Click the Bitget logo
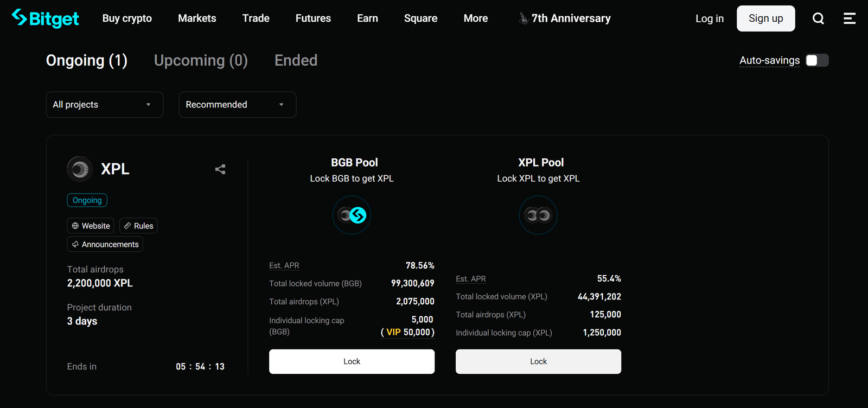The image size is (868, 408). [x=45, y=18]
